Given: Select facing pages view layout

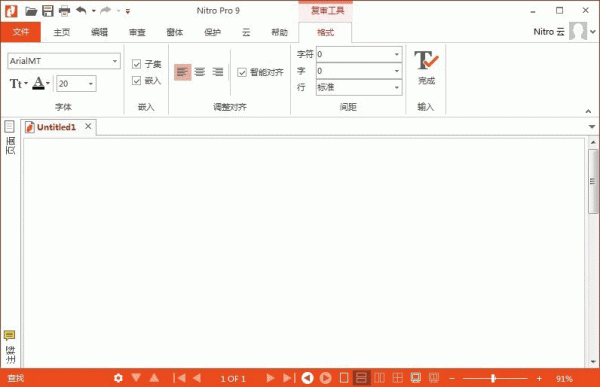Looking at the screenshot, I should tap(379, 378).
